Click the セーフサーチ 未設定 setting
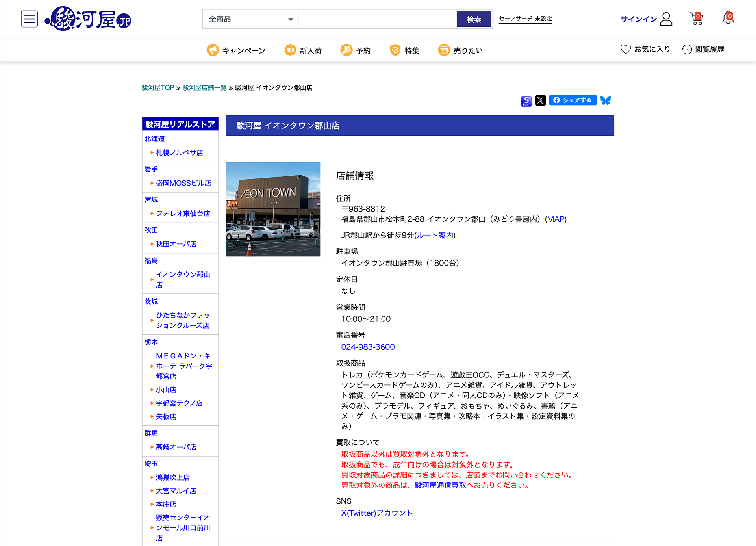The width and height of the screenshot is (756, 546). [525, 19]
